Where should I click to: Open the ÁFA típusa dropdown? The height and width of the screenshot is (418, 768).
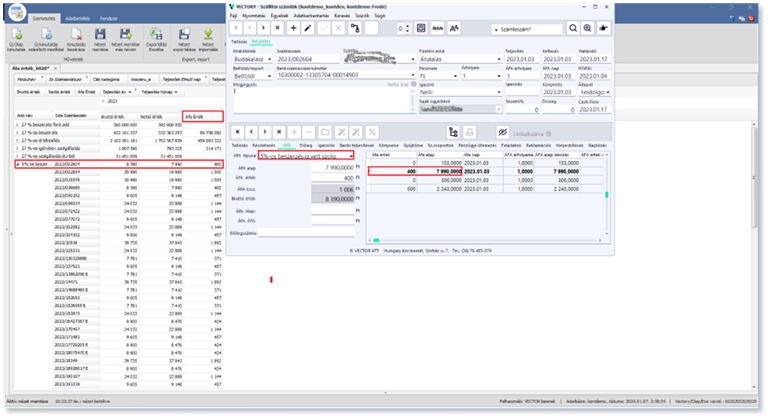[351, 156]
